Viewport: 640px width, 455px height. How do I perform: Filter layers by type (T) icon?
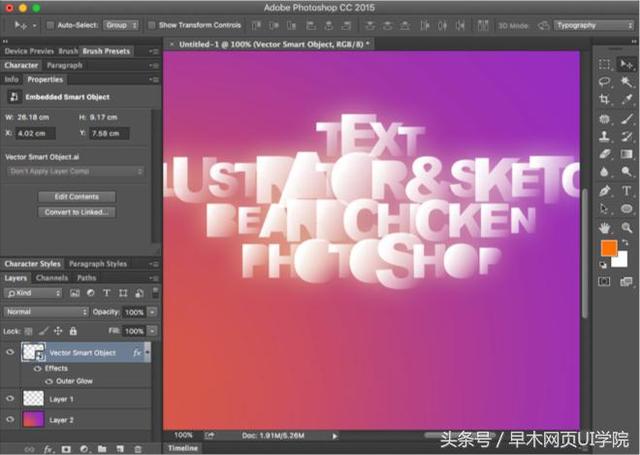(x=107, y=293)
